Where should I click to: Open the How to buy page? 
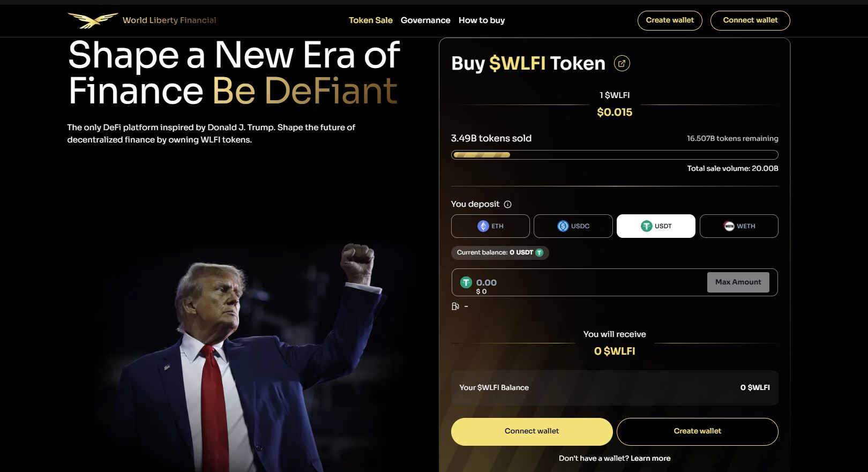tap(482, 20)
